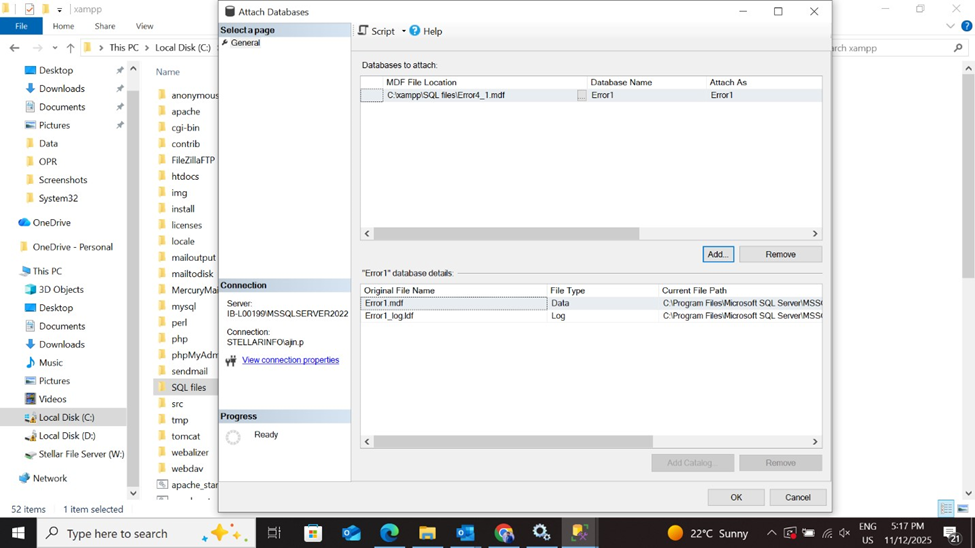Click the Script toolbar icon
This screenshot has height=548, width=975.
tap(364, 31)
